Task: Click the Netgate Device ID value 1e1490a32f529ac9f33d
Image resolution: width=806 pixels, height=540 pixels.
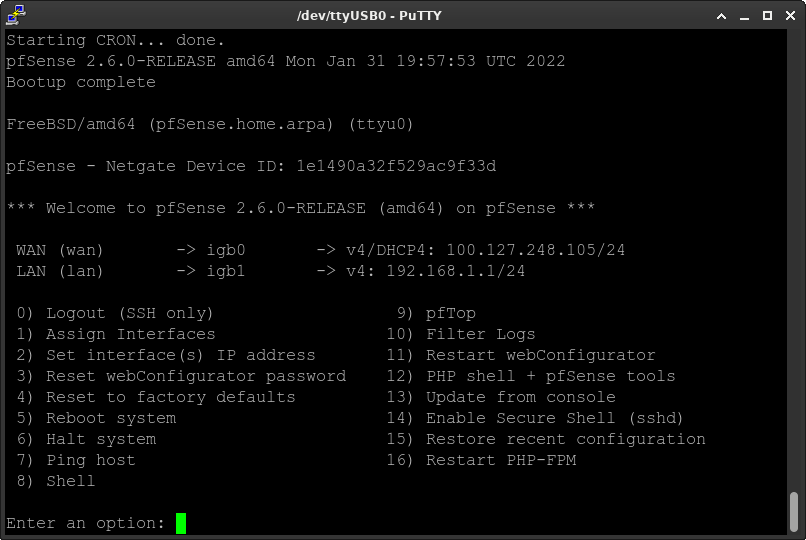Action: click(396, 166)
